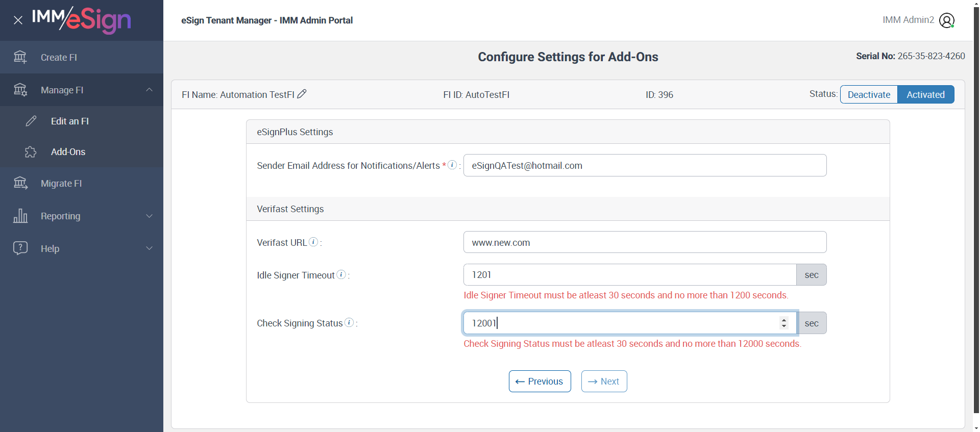Click info icon next to Sender Email Address
980x432 pixels.
point(452,165)
